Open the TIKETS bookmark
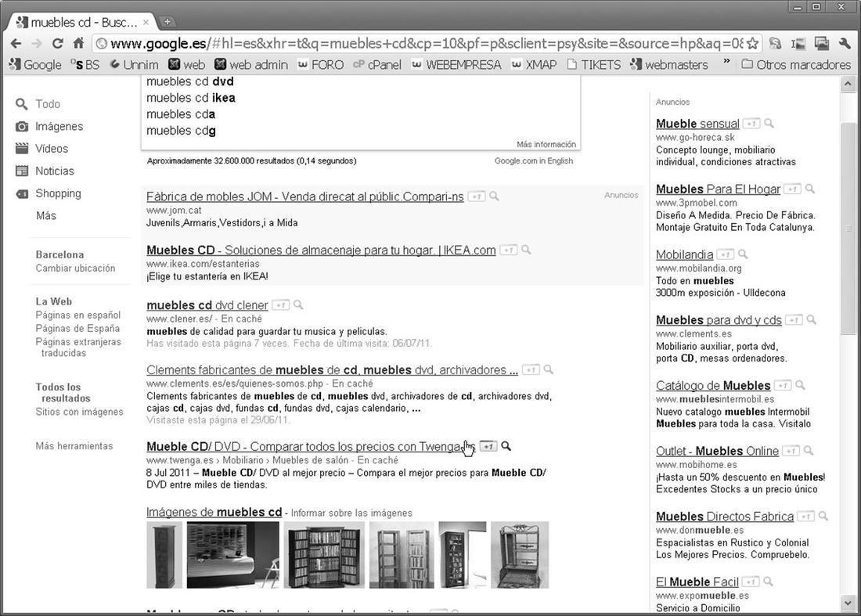The height and width of the screenshot is (616, 861). [x=593, y=65]
